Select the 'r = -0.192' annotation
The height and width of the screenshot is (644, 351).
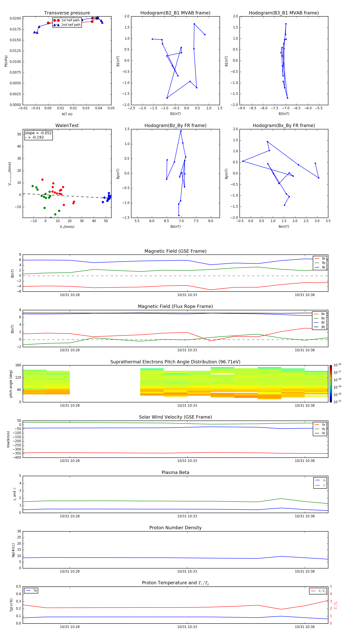pyautogui.click(x=35, y=137)
